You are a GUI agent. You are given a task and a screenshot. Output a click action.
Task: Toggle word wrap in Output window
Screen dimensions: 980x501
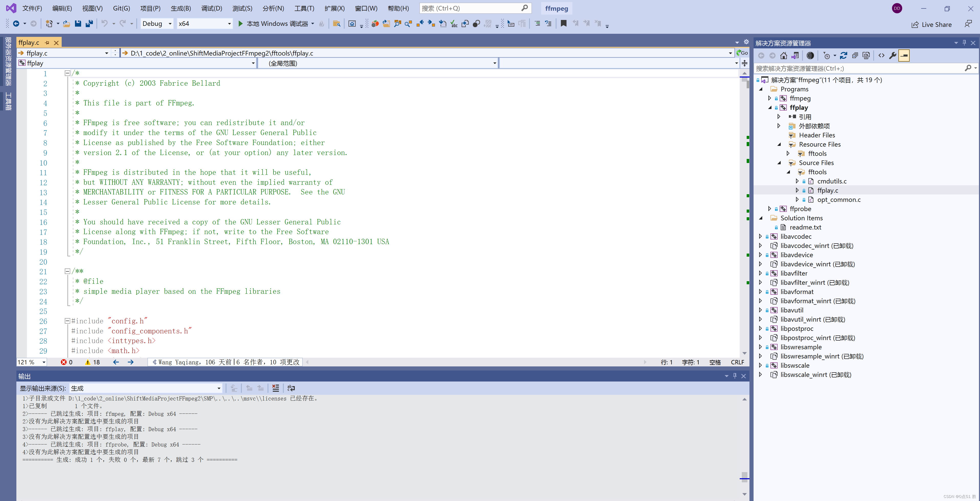pyautogui.click(x=291, y=388)
